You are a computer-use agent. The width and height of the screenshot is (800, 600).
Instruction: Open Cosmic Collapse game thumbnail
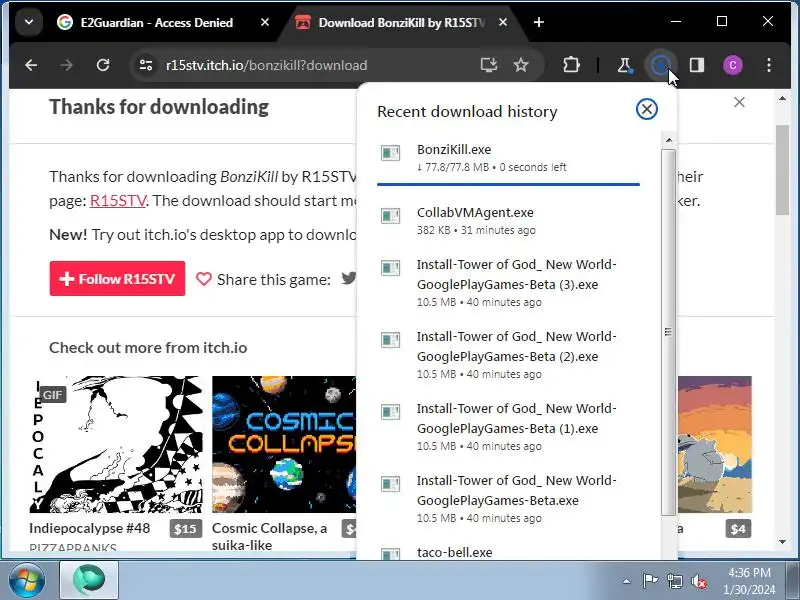point(284,444)
